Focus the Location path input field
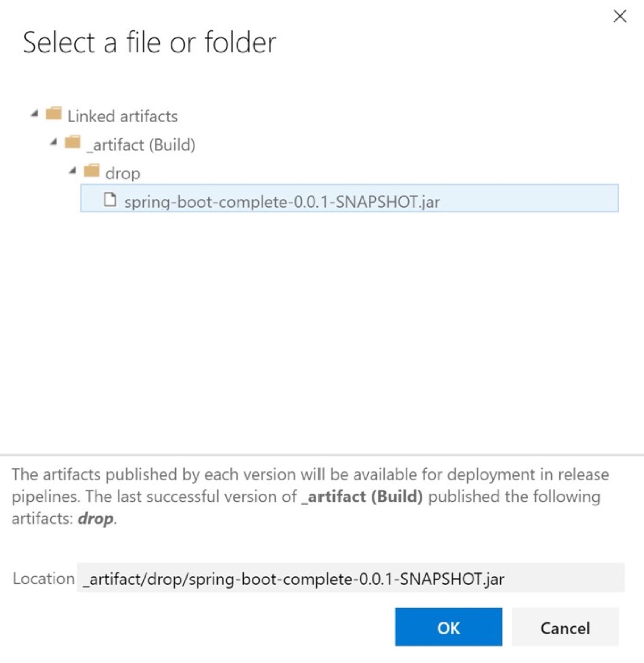The image size is (644, 663). [x=350, y=578]
